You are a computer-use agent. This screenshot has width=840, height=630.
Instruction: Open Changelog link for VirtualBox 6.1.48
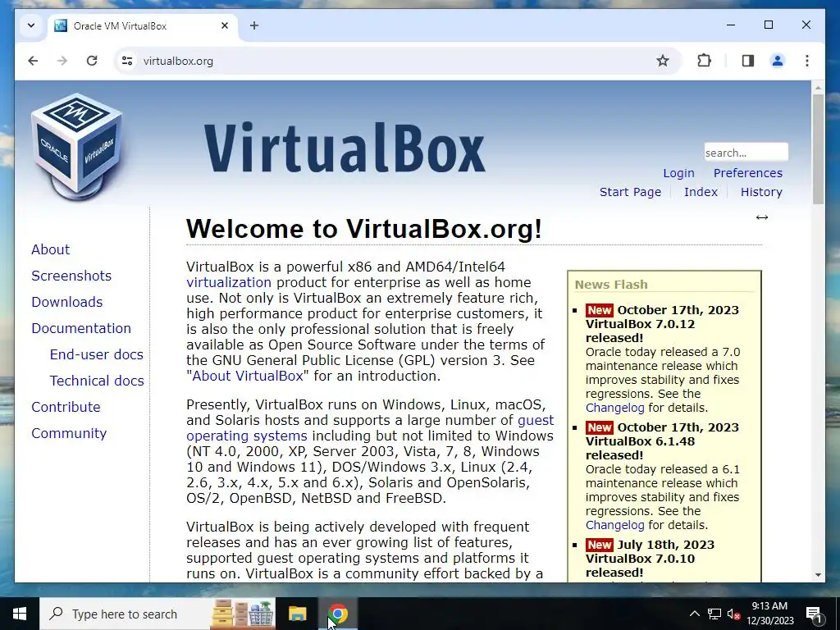pos(615,525)
